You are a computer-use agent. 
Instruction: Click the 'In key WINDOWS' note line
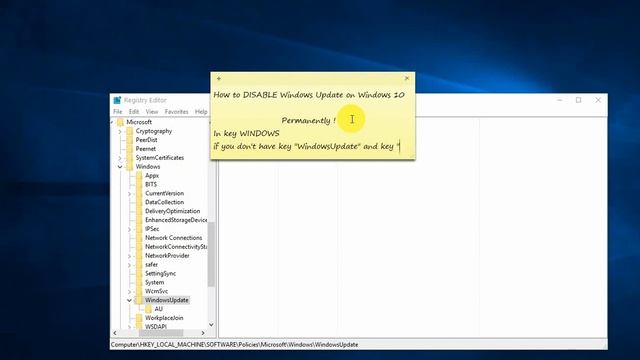coord(247,133)
